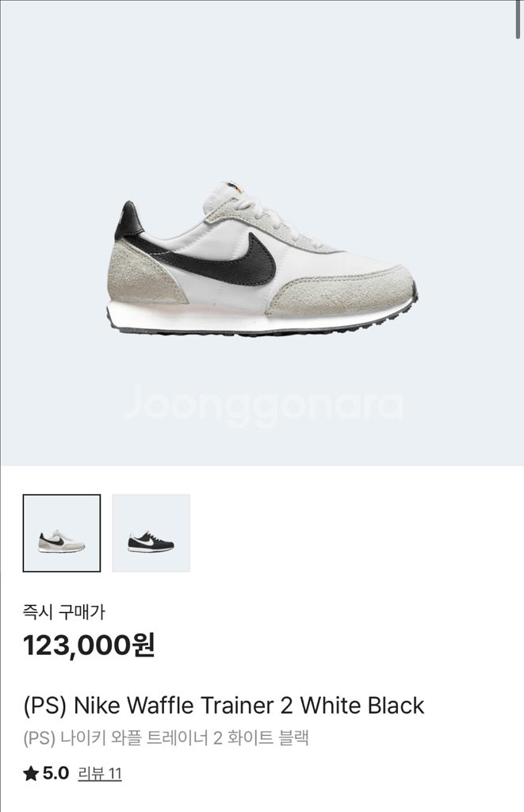Screen dimensions: 524x812
Task: Click the black star rating icon
Action: 31,774
